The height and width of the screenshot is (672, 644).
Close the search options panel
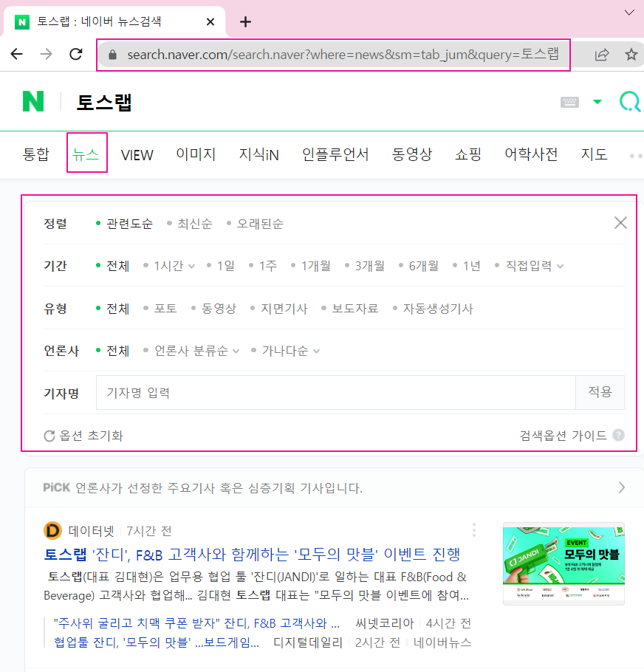pyautogui.click(x=620, y=223)
